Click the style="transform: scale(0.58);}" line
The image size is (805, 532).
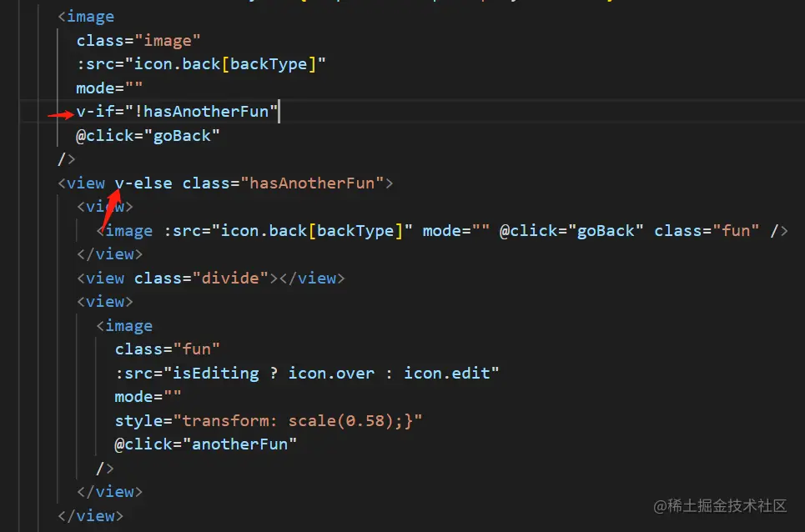[x=268, y=420]
